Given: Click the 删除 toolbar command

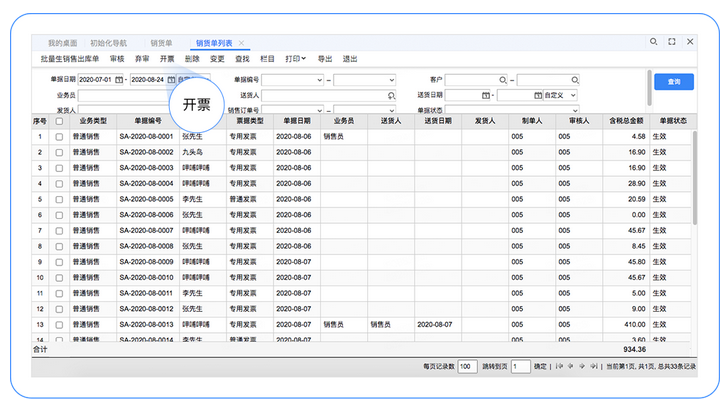Looking at the screenshot, I should (x=192, y=59).
